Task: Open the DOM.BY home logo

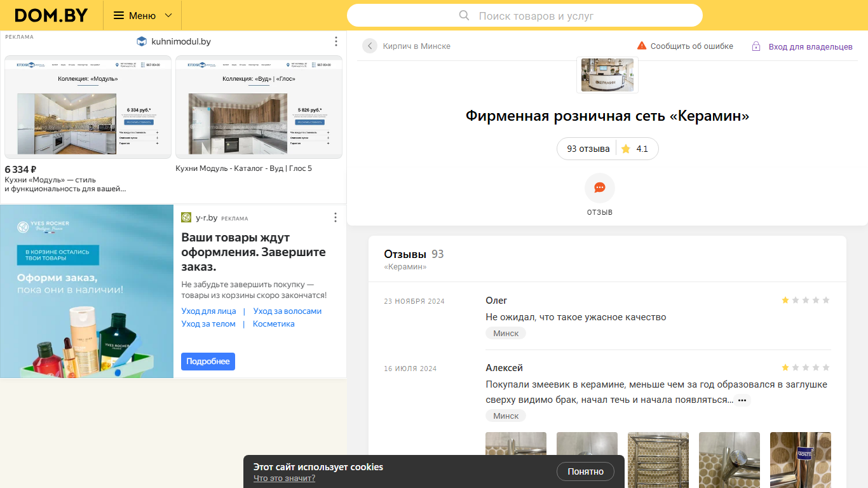Action: (x=51, y=15)
